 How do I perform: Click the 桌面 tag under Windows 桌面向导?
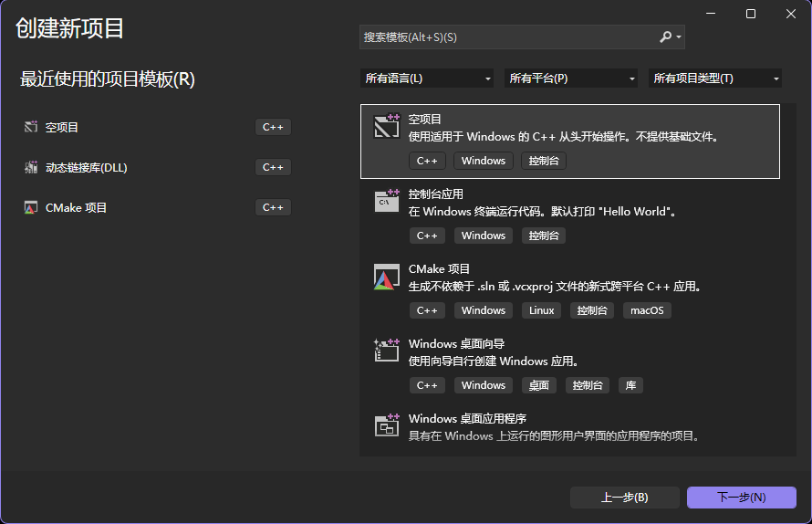tap(539, 385)
